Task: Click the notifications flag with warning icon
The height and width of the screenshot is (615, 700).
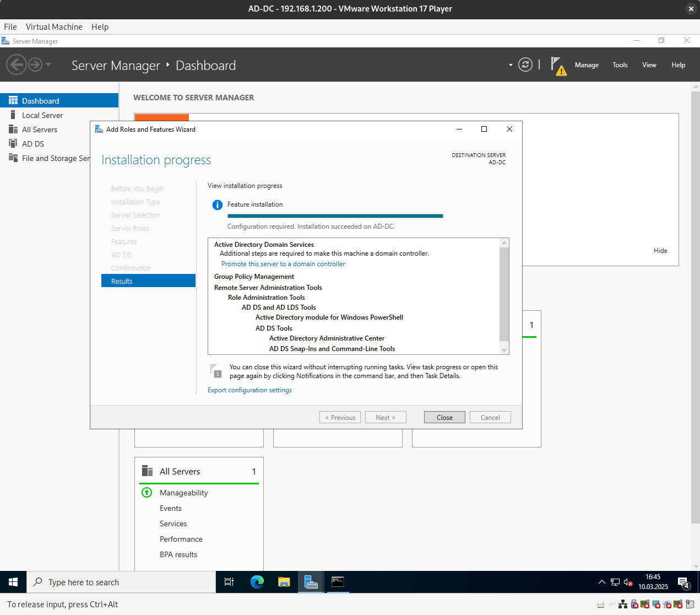Action: point(558,66)
